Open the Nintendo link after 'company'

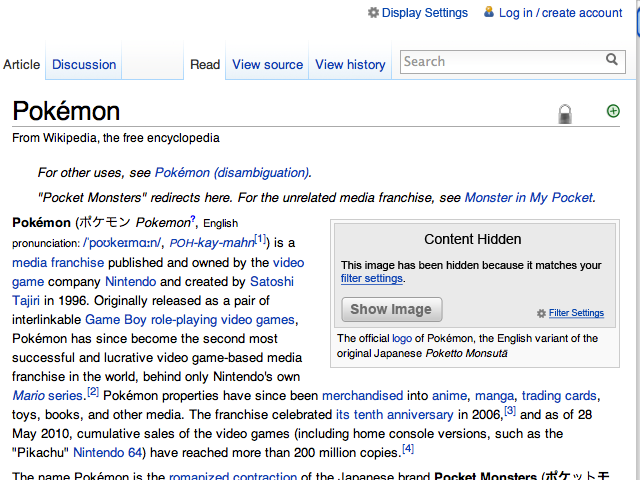point(131,282)
